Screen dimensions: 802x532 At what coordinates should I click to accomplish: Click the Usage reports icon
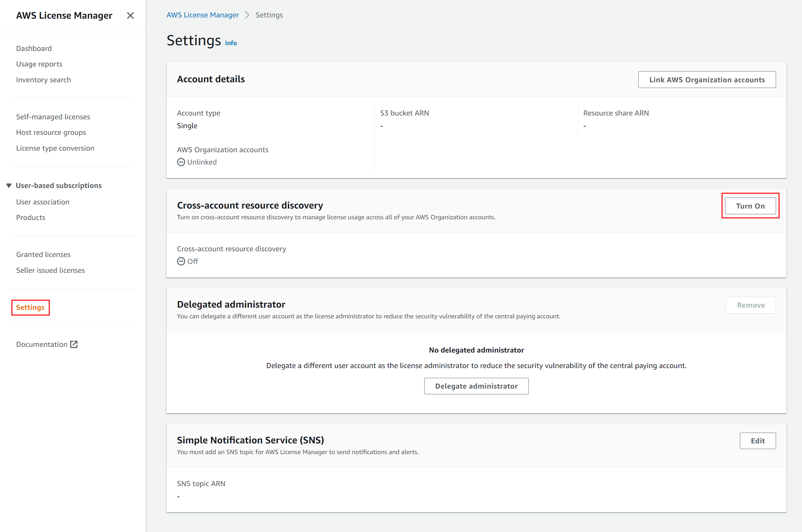39,64
